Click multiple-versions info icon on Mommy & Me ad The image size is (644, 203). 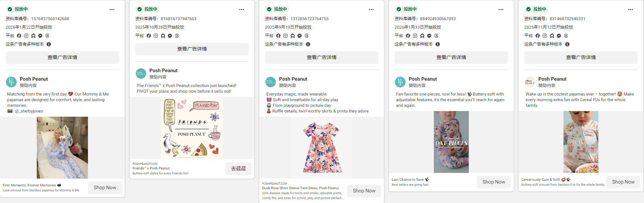coord(49,44)
